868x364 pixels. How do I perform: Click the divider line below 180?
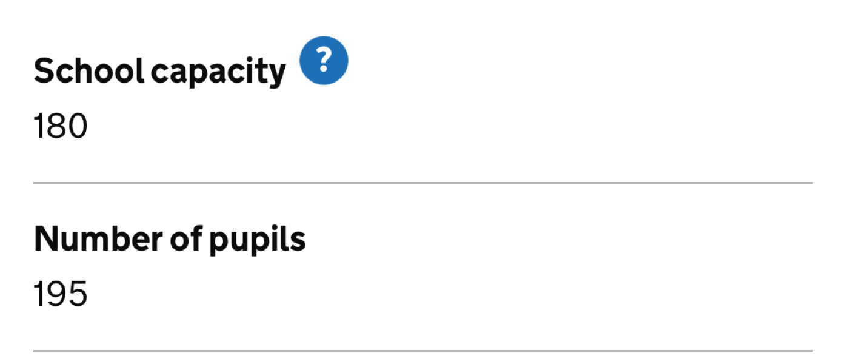click(x=422, y=182)
